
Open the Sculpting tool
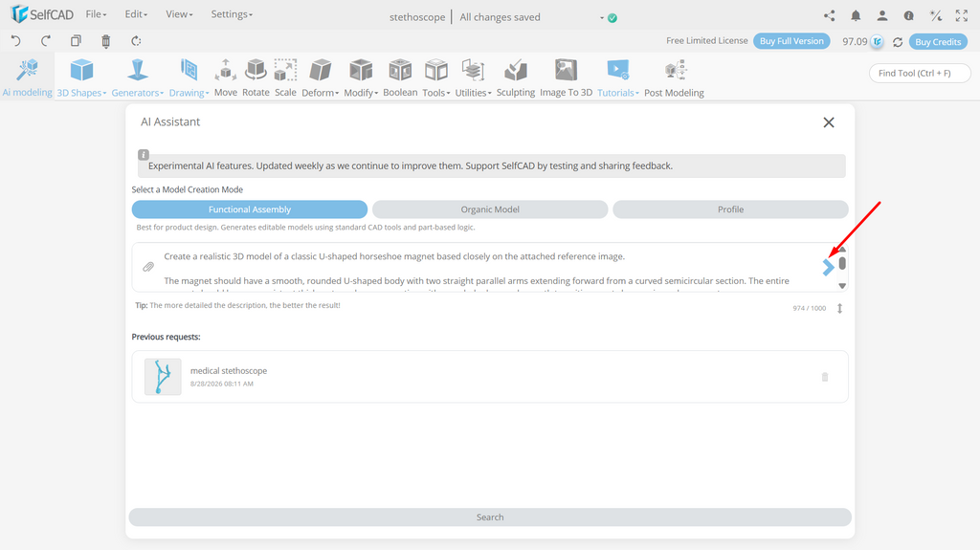(516, 77)
